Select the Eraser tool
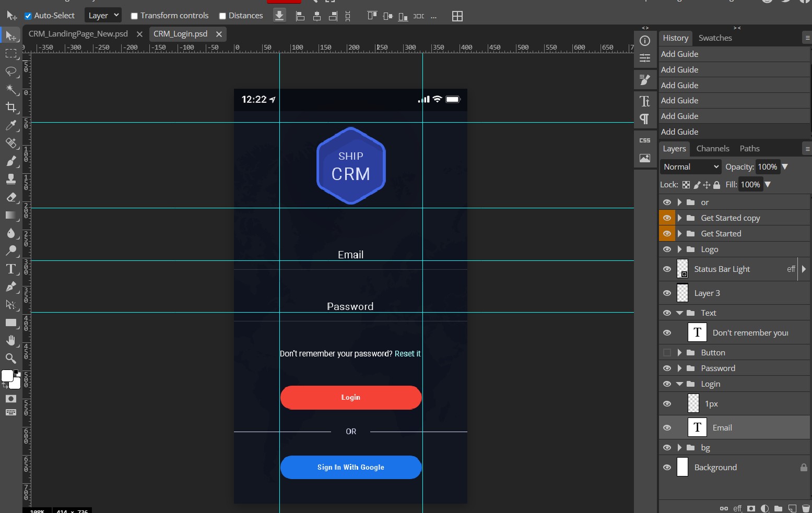This screenshot has height=513, width=812. (11, 197)
